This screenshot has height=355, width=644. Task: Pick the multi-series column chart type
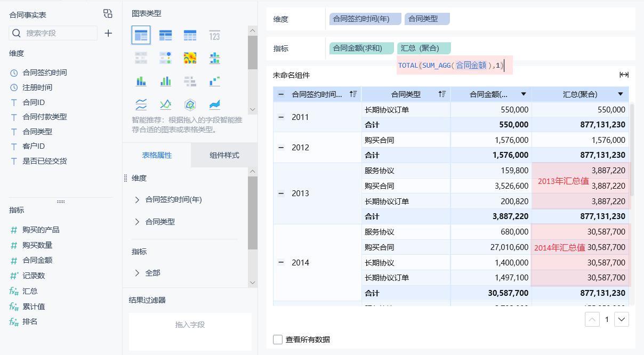166,81
